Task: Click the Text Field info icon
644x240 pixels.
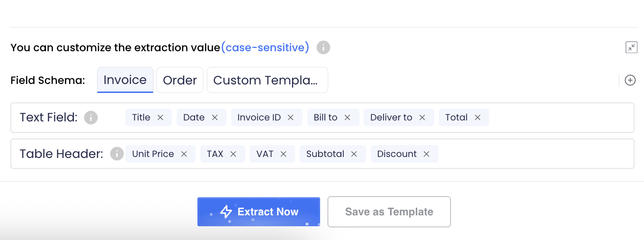Action: pos(91,118)
